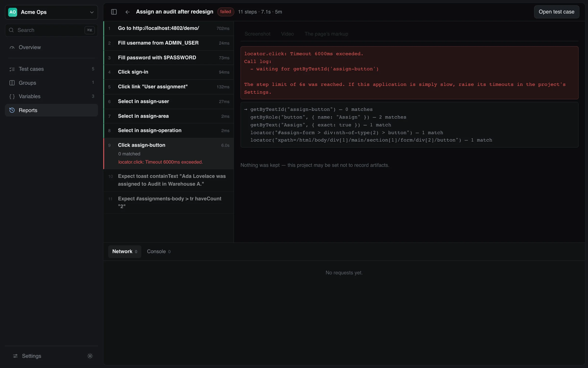588x368 pixels.
Task: Click the Overview gauge icon
Action: click(x=12, y=47)
